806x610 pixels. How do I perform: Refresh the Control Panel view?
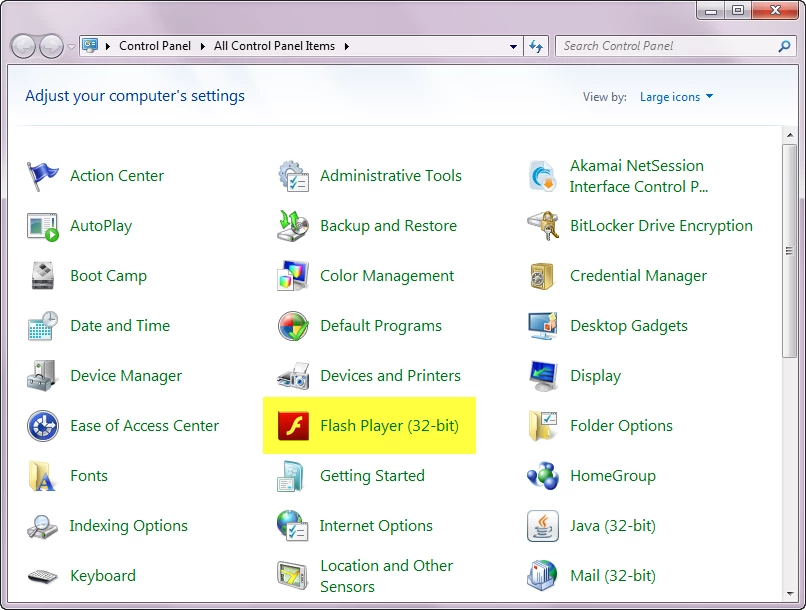[x=536, y=46]
